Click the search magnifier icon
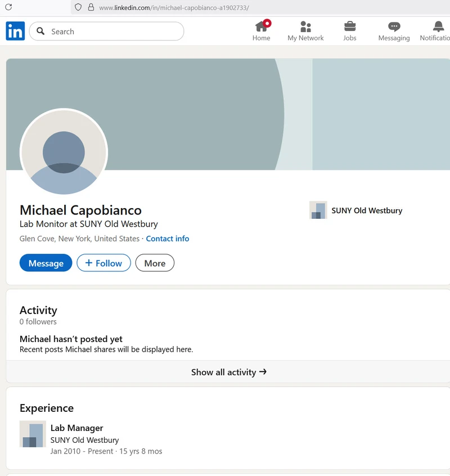 click(x=40, y=31)
